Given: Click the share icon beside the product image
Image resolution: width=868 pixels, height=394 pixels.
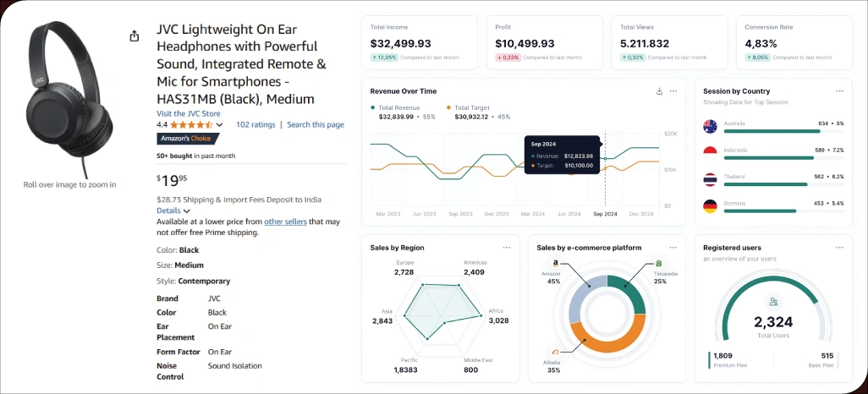Looking at the screenshot, I should pyautogui.click(x=134, y=36).
